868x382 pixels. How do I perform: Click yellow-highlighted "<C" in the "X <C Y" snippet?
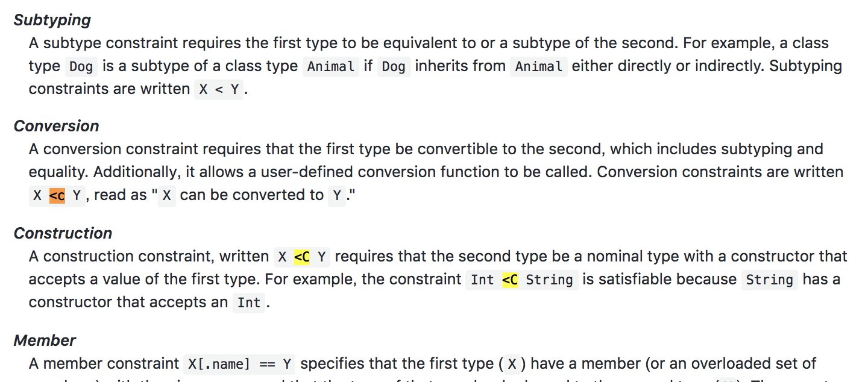click(x=302, y=257)
